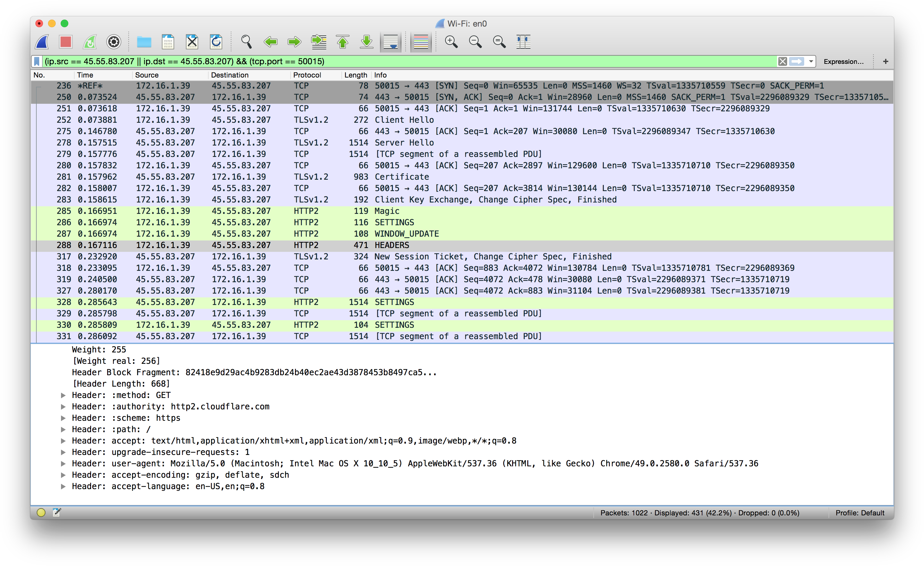Click the shark fin start capture icon
The width and height of the screenshot is (924, 566).
pyautogui.click(x=42, y=42)
